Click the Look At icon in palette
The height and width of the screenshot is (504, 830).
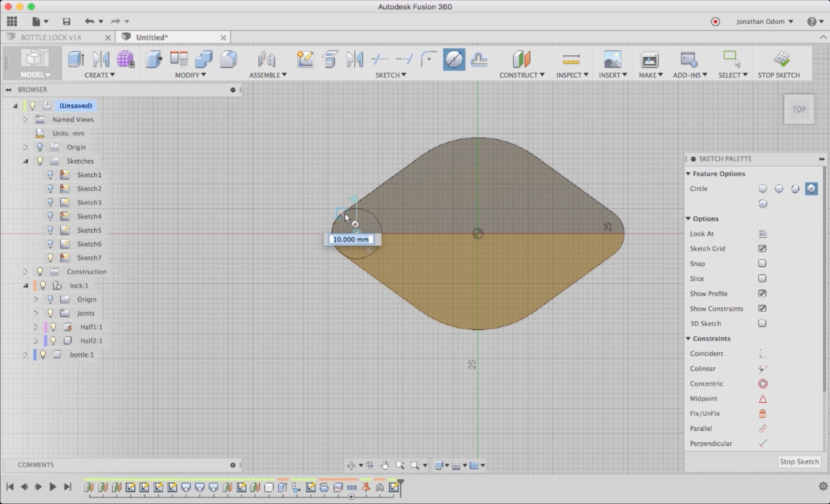pyautogui.click(x=762, y=234)
